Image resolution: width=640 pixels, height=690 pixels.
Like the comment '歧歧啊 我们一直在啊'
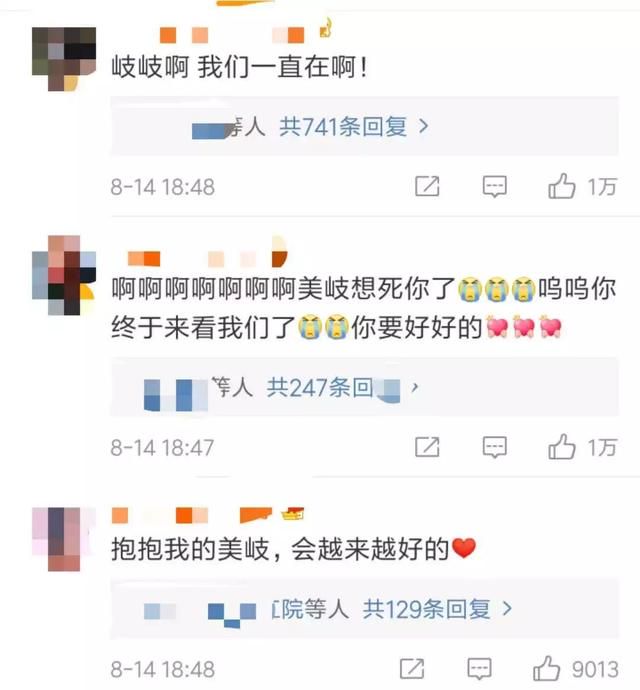click(562, 186)
